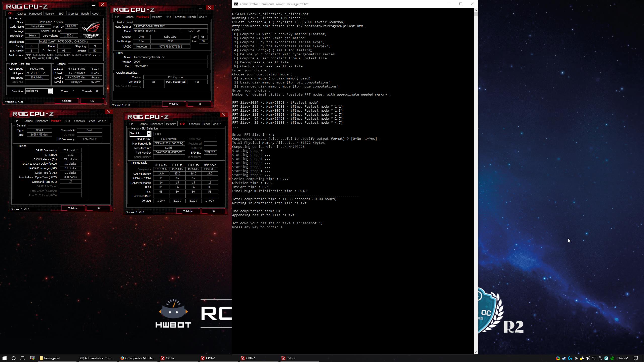This screenshot has height=362, width=644.
Task: Open the Logitech G tray icon
Action: pyautogui.click(x=570, y=358)
